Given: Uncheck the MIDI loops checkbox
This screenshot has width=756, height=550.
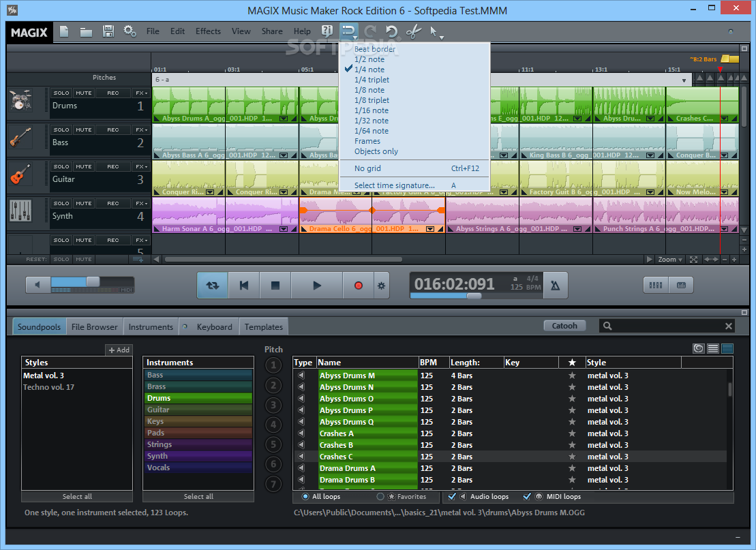Looking at the screenshot, I should [x=527, y=496].
